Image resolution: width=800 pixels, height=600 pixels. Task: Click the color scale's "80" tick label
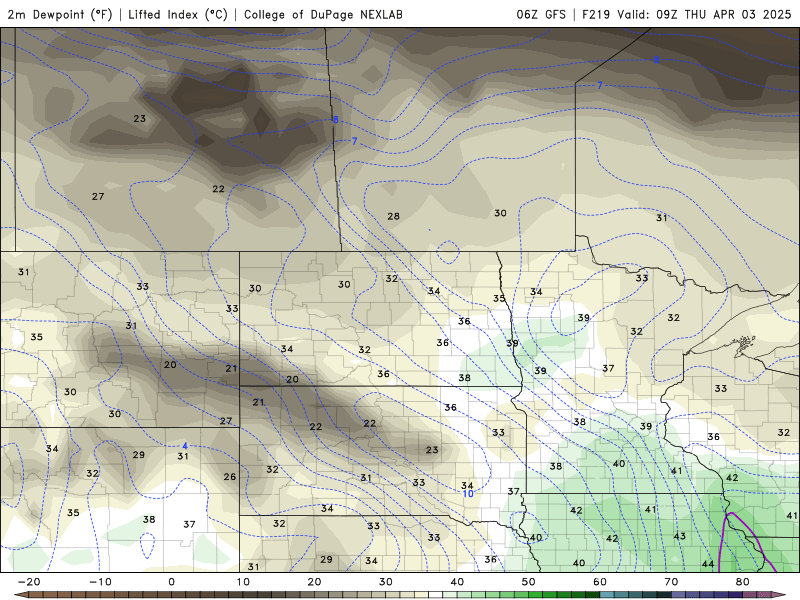tap(743, 582)
